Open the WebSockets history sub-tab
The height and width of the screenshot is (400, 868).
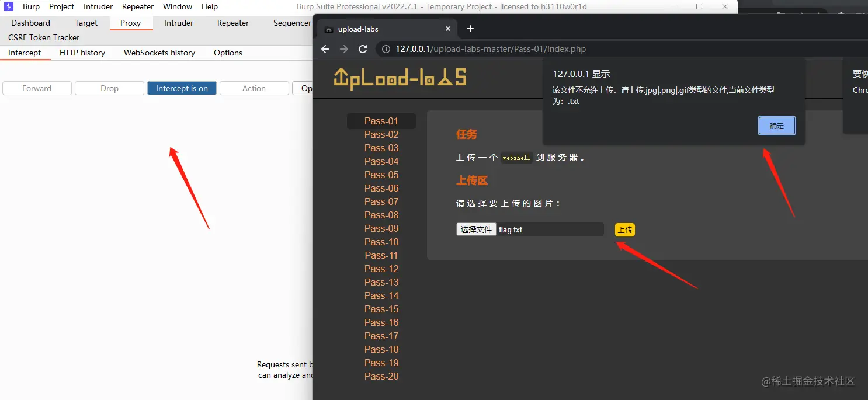coord(159,53)
